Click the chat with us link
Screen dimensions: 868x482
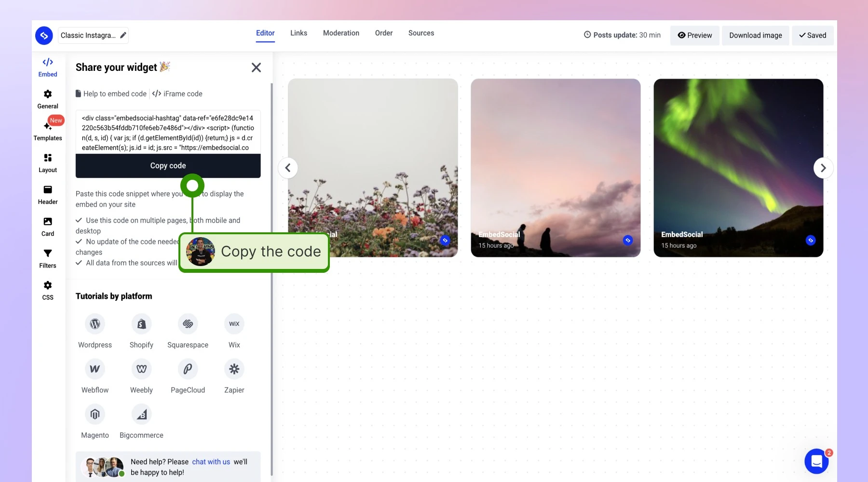[x=211, y=462]
